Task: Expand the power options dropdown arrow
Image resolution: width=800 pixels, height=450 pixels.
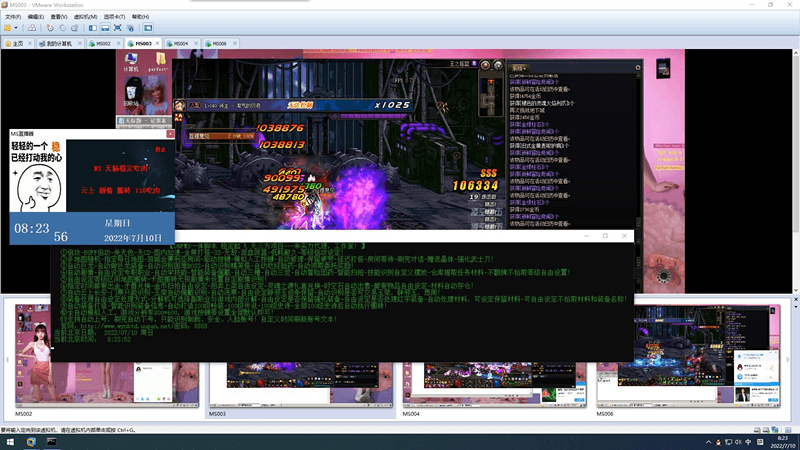Action: 16,28
